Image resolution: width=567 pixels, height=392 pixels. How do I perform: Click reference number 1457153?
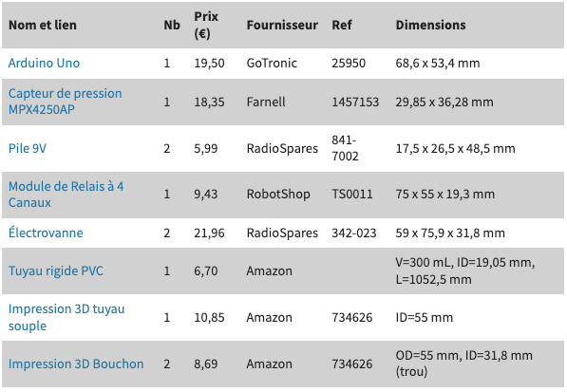(x=355, y=102)
